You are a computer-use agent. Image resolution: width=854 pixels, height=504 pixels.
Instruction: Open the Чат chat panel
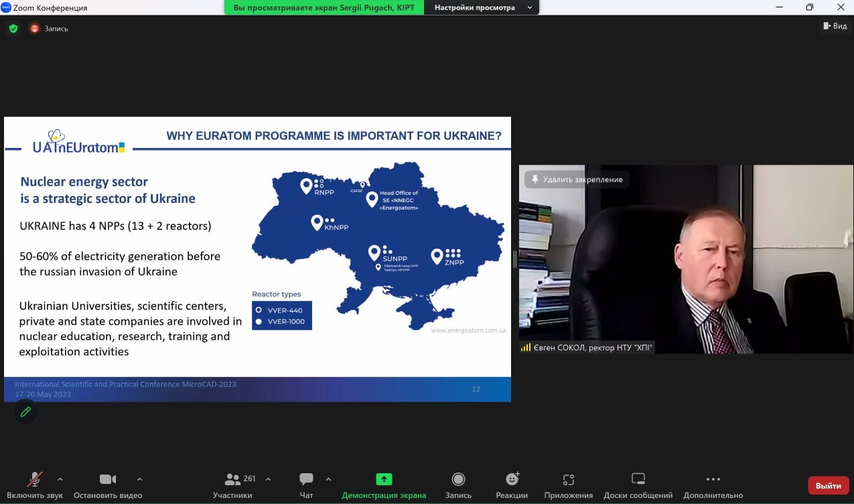point(306,485)
